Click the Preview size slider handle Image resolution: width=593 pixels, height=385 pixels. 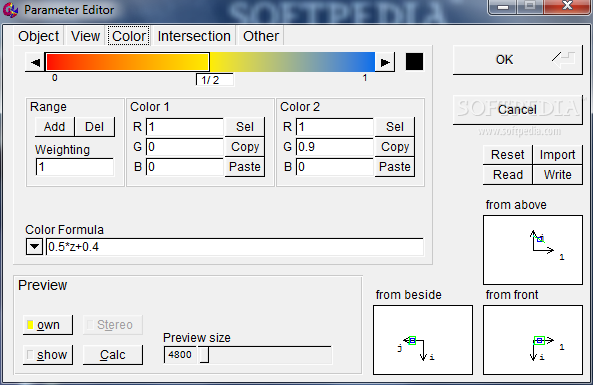coord(204,355)
